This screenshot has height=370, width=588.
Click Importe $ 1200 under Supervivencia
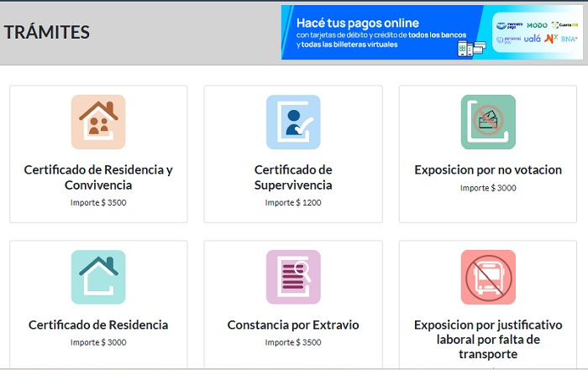[x=293, y=202]
